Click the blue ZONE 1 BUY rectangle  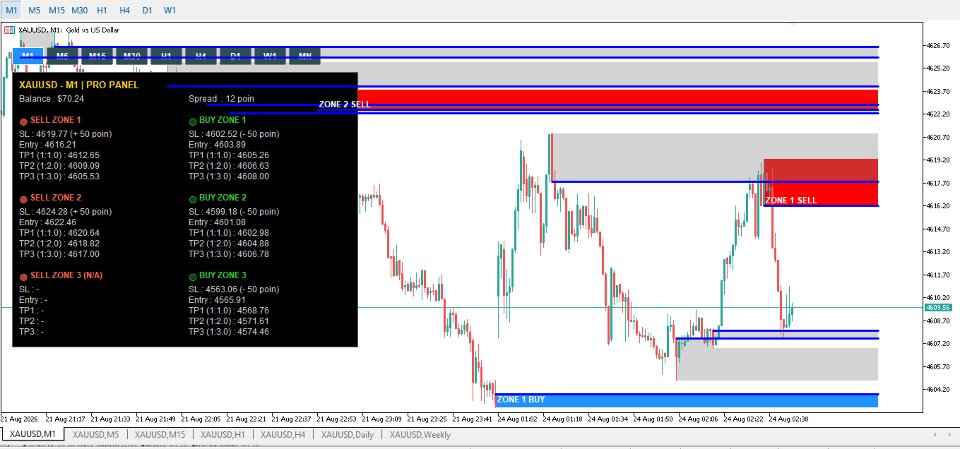(686, 401)
